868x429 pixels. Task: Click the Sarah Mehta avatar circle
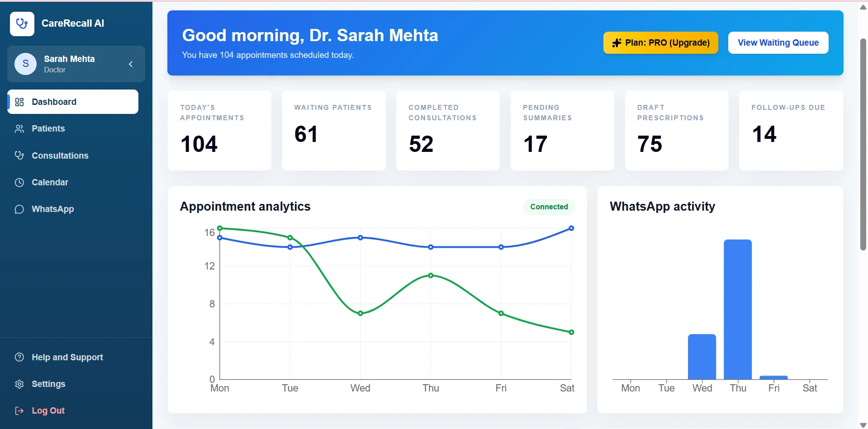tap(26, 64)
